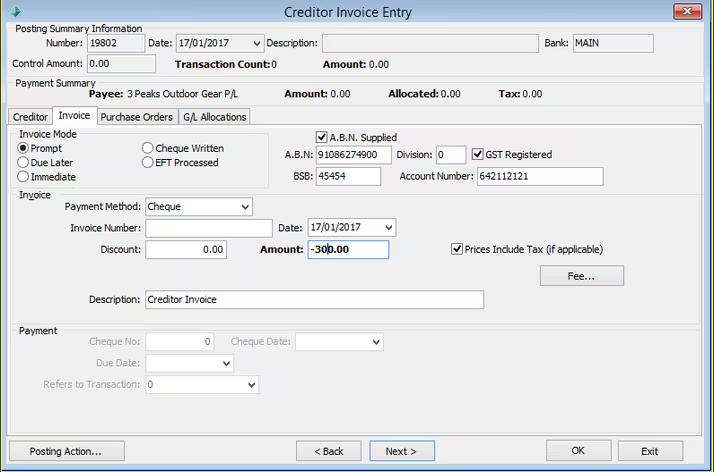Switch to the G/L Allocations tab

(214, 117)
